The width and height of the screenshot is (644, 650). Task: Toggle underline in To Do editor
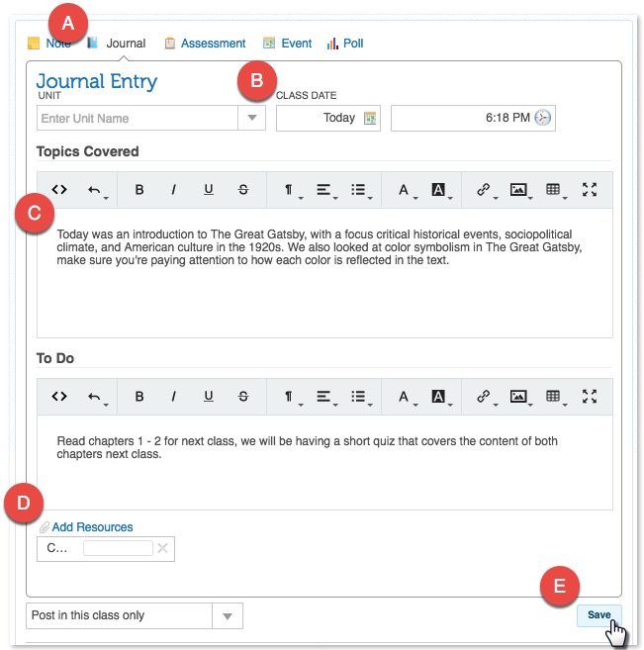[208, 397]
